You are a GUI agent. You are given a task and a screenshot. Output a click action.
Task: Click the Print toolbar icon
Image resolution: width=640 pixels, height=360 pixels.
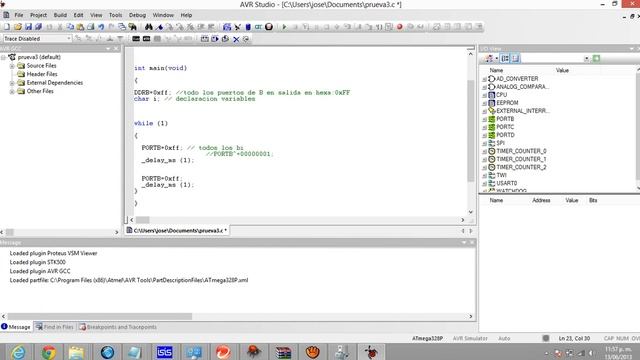click(91, 27)
